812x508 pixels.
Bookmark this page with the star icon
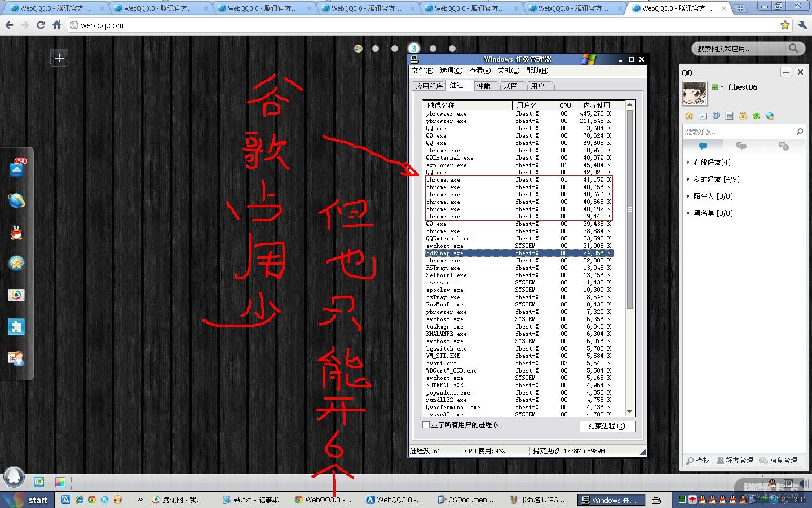tap(785, 25)
